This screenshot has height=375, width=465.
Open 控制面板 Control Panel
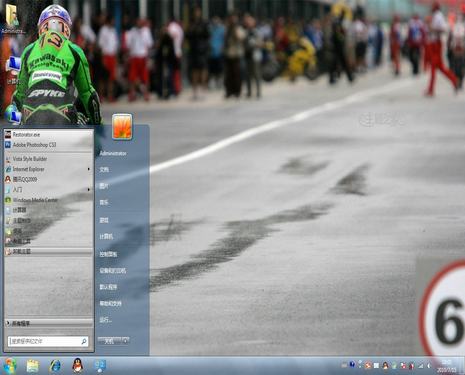[x=108, y=254]
